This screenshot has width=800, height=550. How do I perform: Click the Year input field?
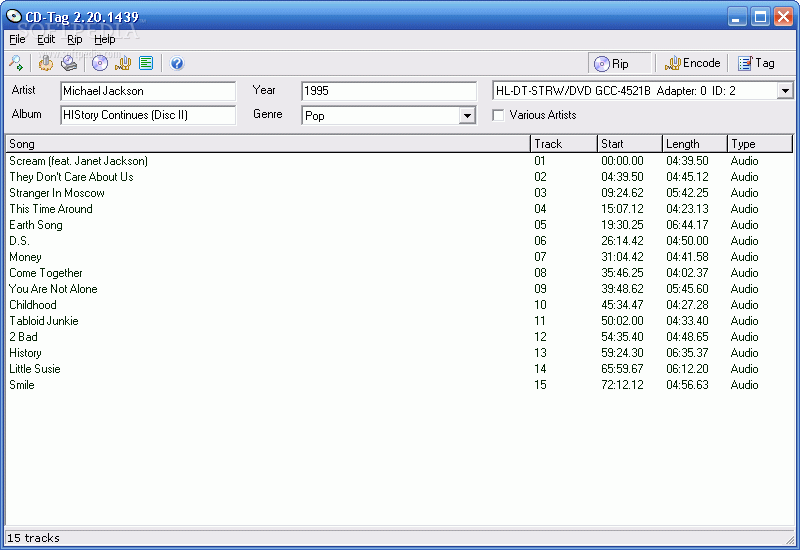pos(389,91)
